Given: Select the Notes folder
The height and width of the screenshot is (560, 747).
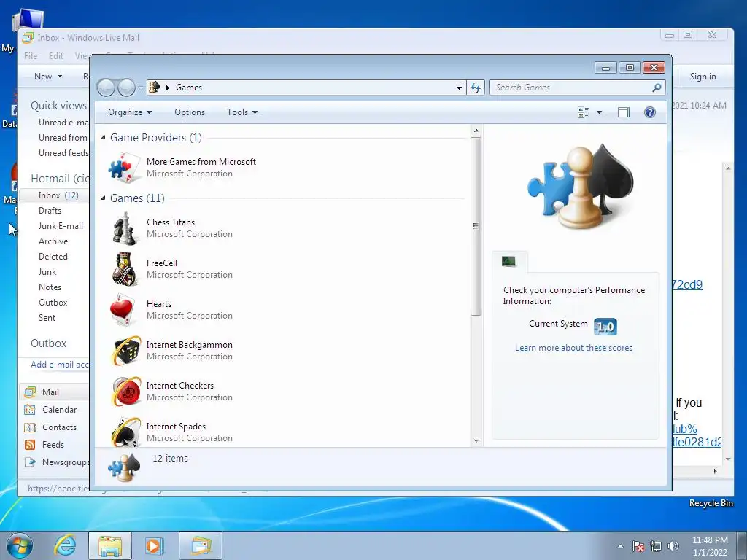Looking at the screenshot, I should (50, 287).
